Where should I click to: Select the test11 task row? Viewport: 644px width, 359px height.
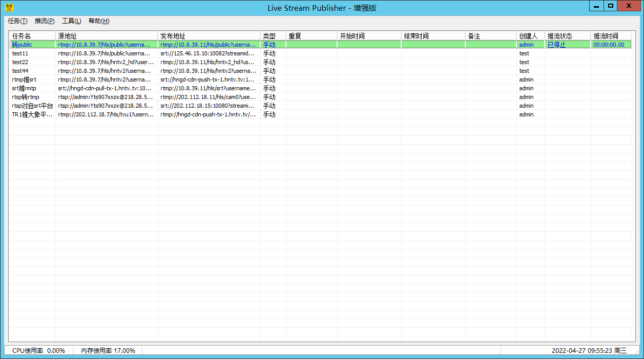320,53
